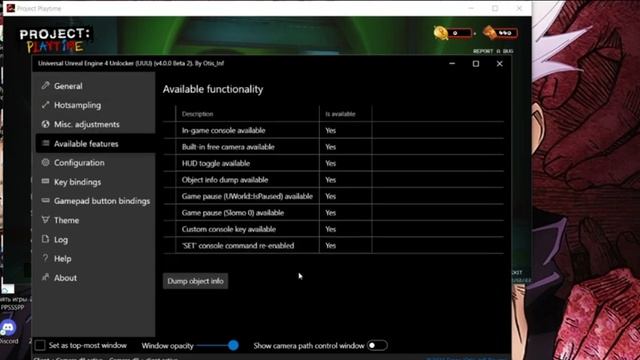Image resolution: width=640 pixels, height=360 pixels.
Task: Click the Window opacity slider handle
Action: coord(233,345)
